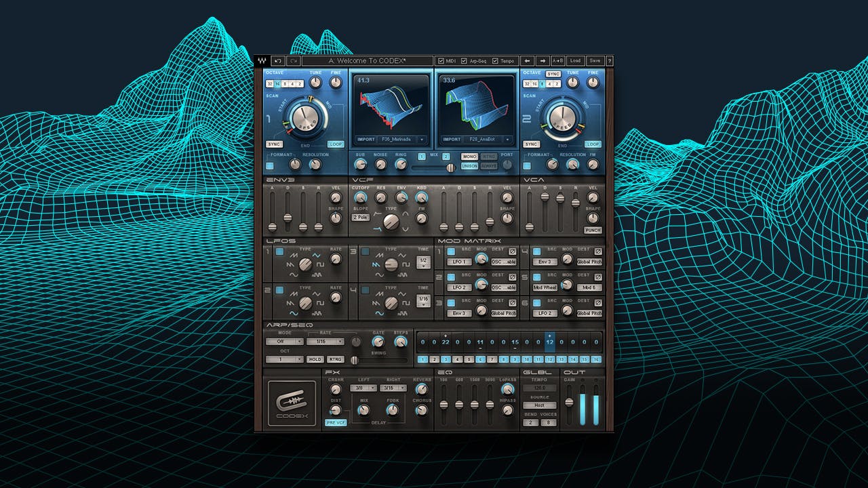Open the Arp Oct dropdown
This screenshot has width=868, height=488.
coord(285,359)
